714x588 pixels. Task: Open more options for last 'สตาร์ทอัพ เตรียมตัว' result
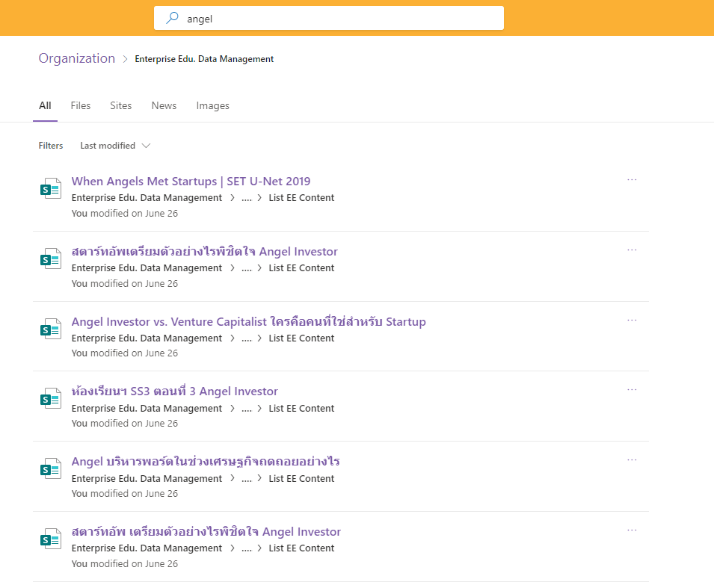[x=632, y=530]
